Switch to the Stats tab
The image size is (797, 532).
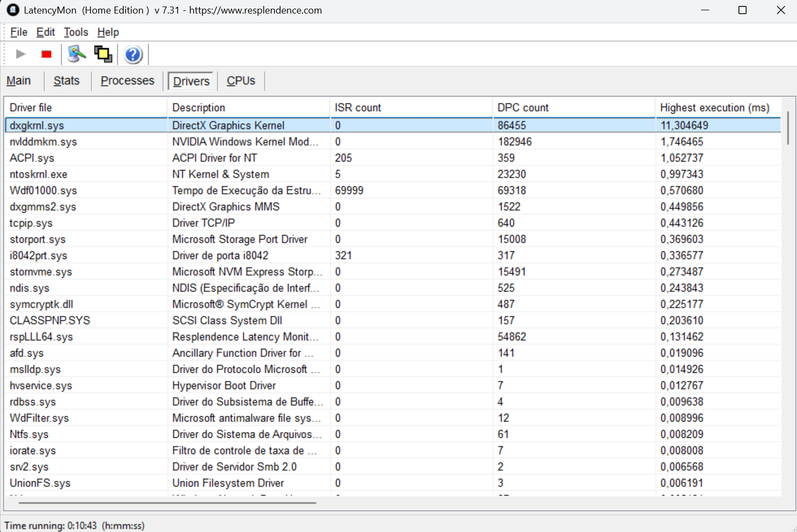point(67,81)
